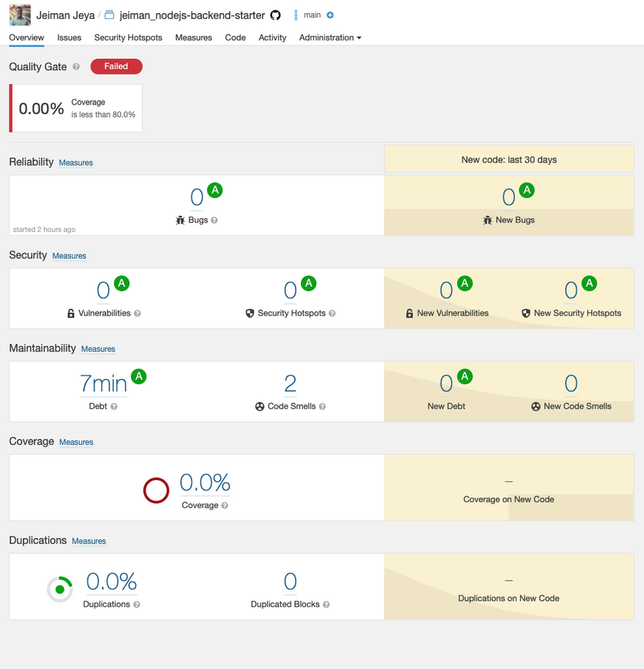644x669 pixels.
Task: Click the help icon next to Quality Gate
Action: [76, 67]
